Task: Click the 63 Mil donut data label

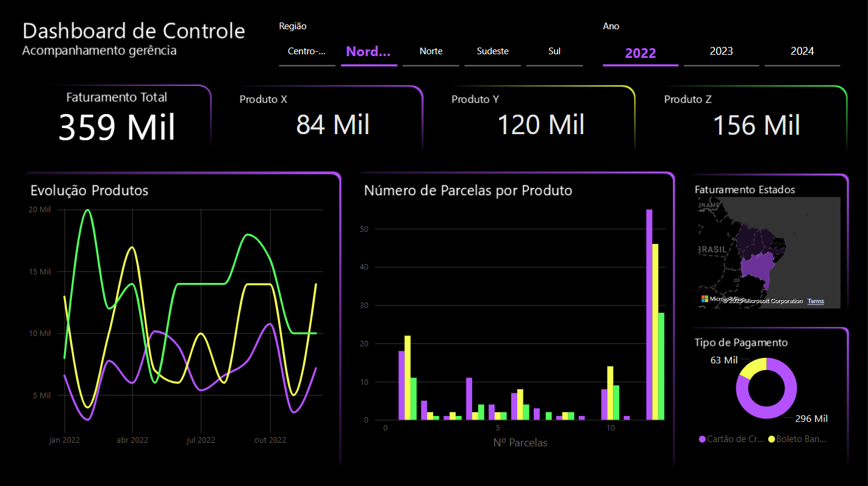Action: coord(724,360)
